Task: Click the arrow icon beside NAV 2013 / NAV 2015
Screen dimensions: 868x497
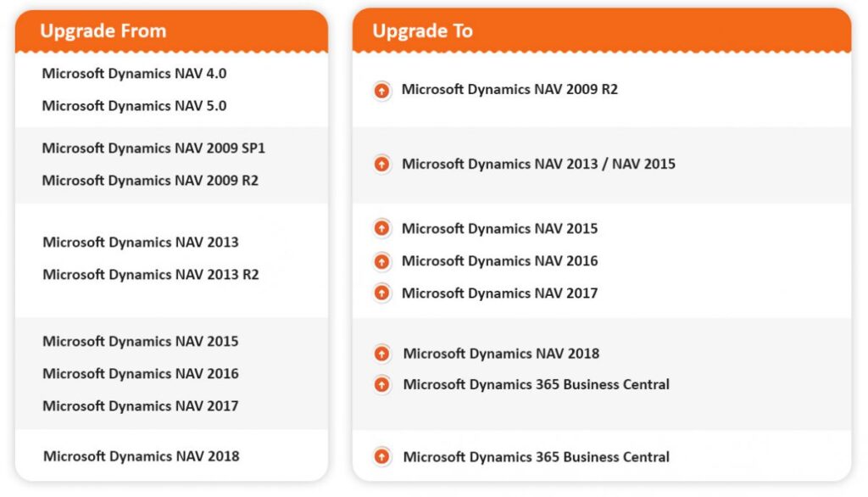Action: tap(381, 164)
